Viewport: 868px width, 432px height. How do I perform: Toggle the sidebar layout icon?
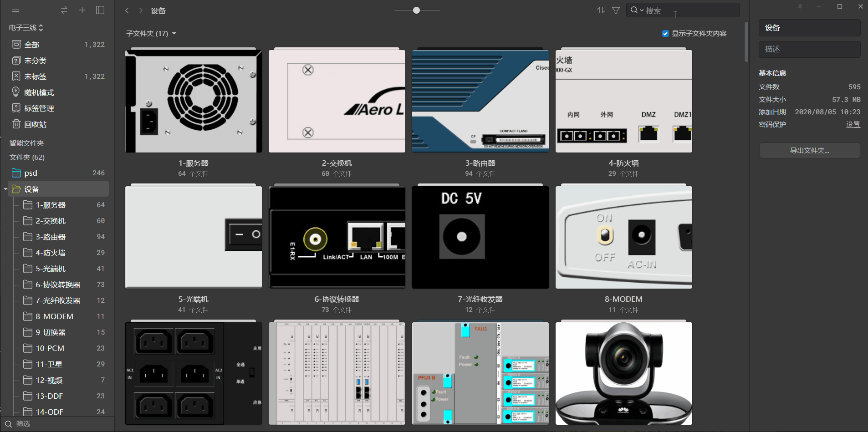[100, 10]
